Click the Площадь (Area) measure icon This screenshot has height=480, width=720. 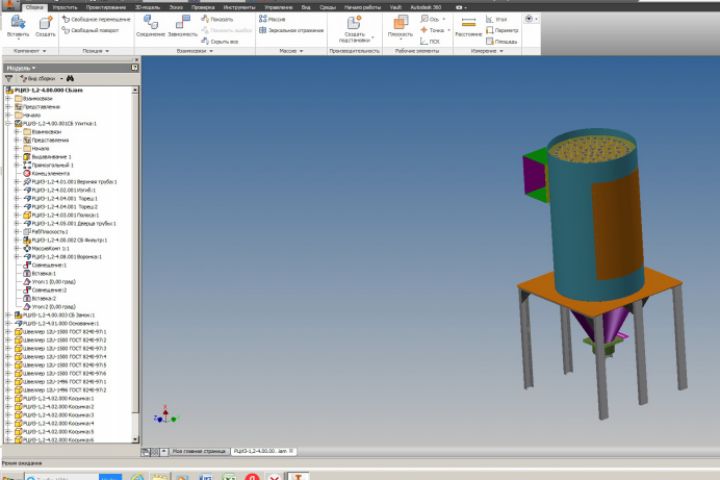[489, 41]
